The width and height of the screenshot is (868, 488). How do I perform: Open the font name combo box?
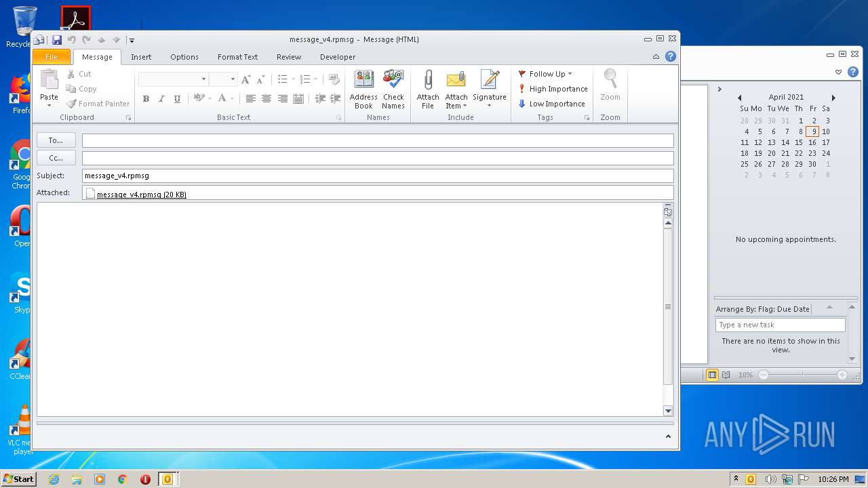(173, 79)
